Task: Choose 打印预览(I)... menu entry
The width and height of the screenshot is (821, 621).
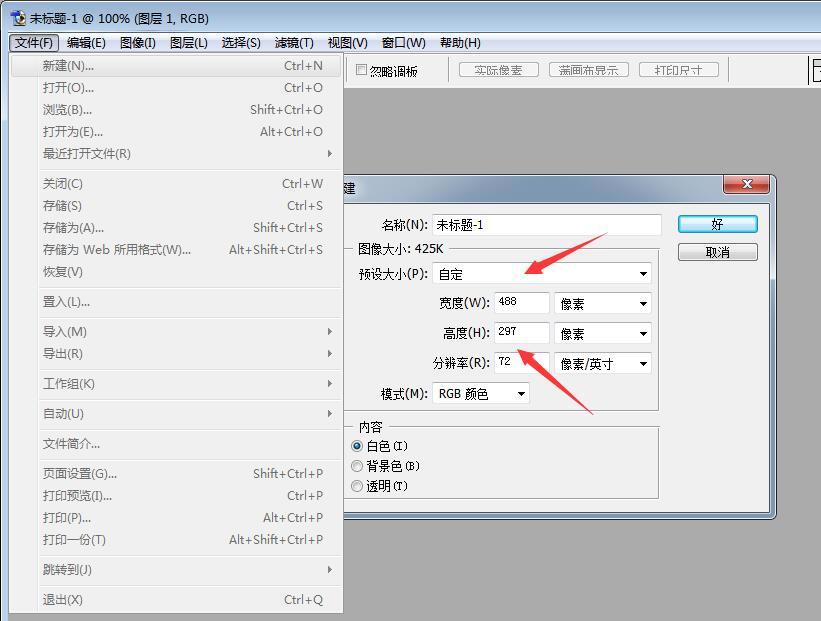Action: (177, 496)
